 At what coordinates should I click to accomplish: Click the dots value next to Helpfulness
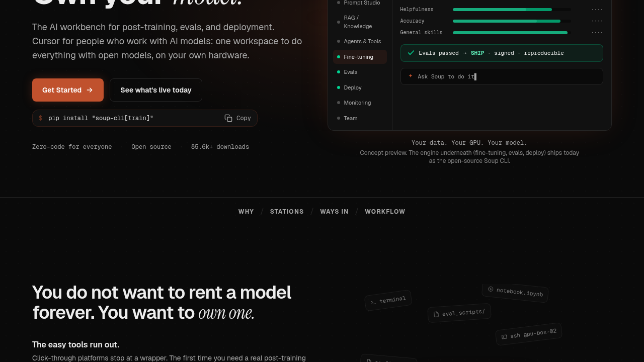[597, 10]
